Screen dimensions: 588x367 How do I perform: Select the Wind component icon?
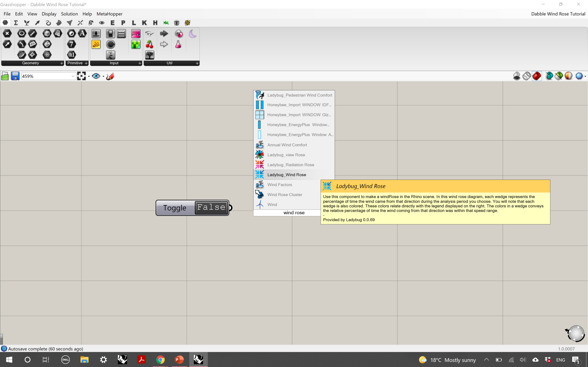259,204
